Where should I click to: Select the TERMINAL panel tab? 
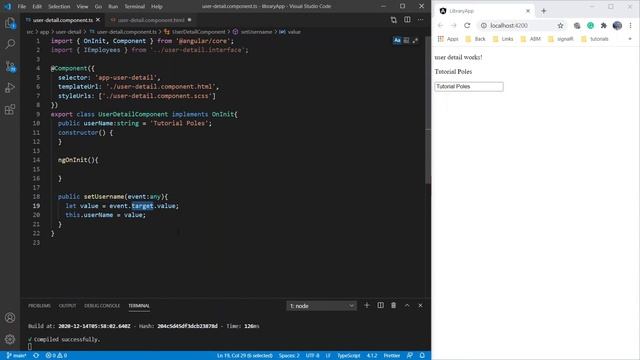tap(139, 306)
